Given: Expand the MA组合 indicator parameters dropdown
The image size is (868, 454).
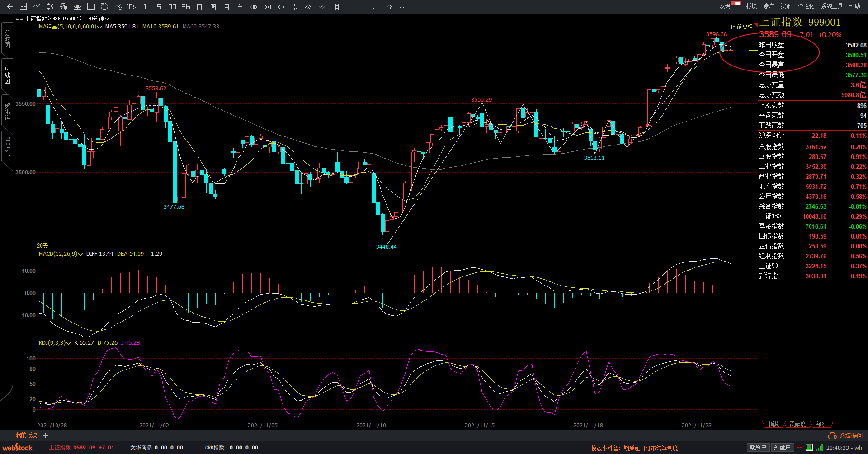Looking at the screenshot, I should (99, 27).
